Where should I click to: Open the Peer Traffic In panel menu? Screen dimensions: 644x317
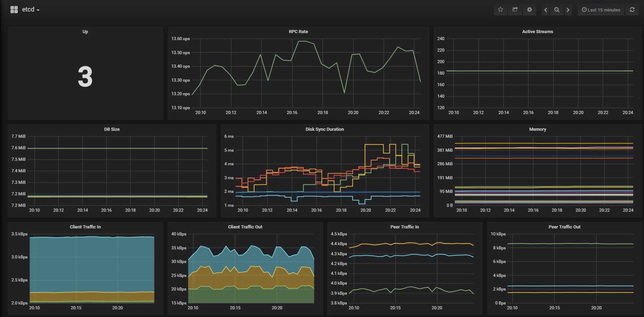click(x=405, y=227)
